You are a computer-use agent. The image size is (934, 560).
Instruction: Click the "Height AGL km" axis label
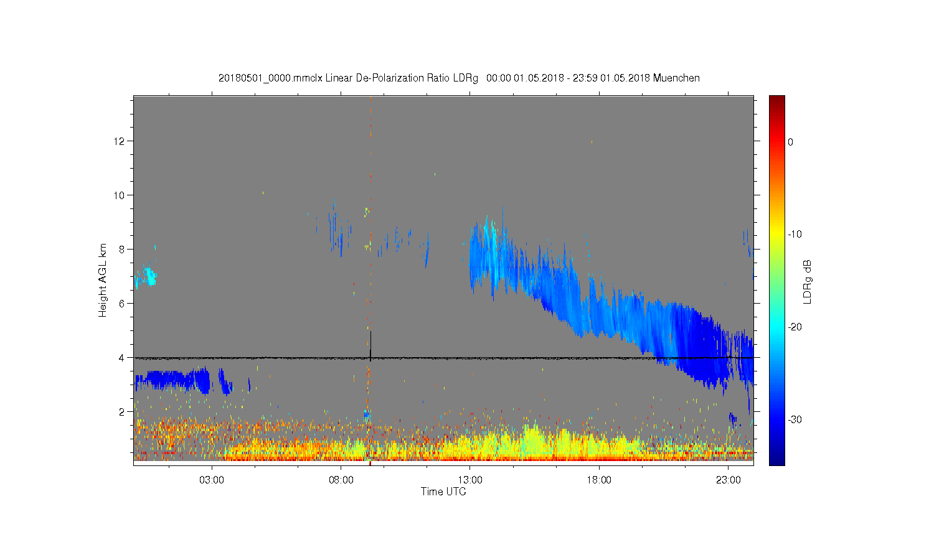pyautogui.click(x=103, y=280)
